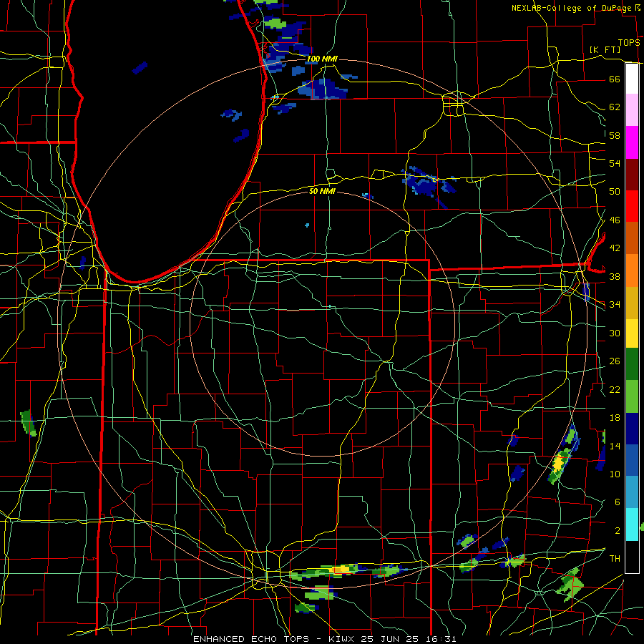
Task: Click the 2 legend value
Action: click(x=617, y=531)
